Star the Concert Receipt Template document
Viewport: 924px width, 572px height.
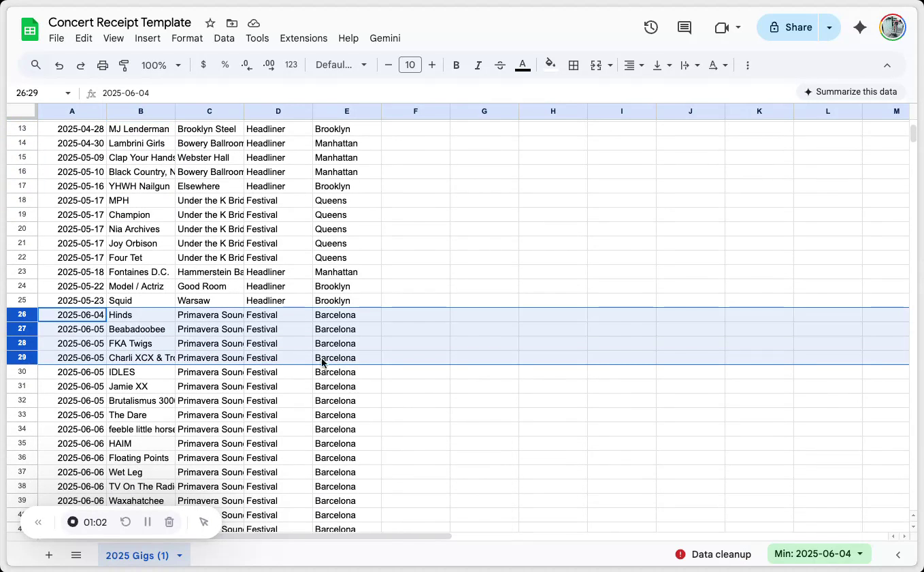point(210,23)
